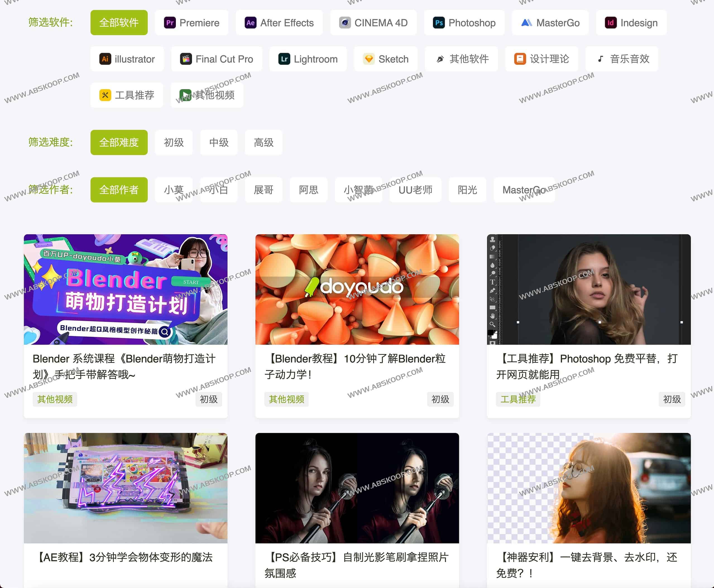Select 全部软件 filter option
714x588 pixels.
click(x=119, y=23)
